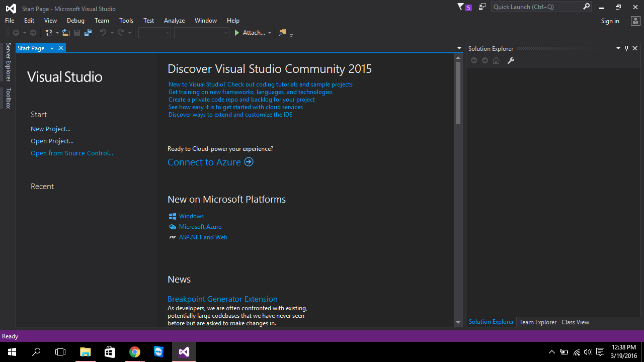This screenshot has width=644, height=362.
Task: Open the Undo history dropdown
Action: 111,32
